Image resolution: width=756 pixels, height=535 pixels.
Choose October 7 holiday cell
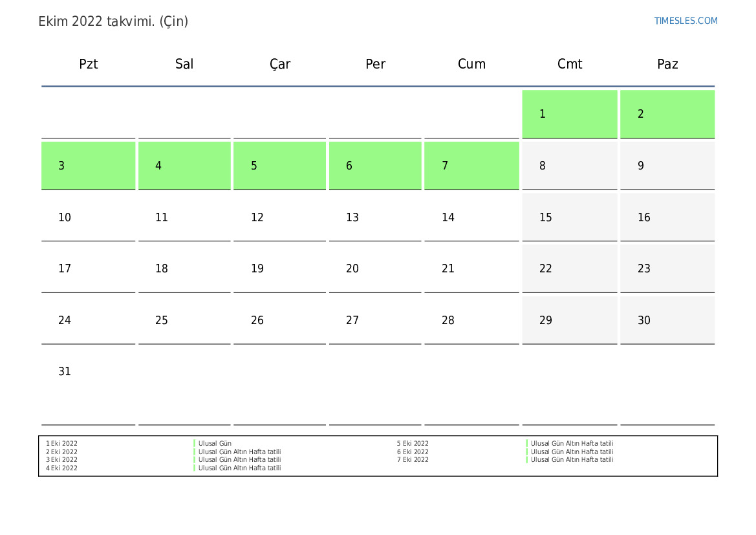(471, 166)
